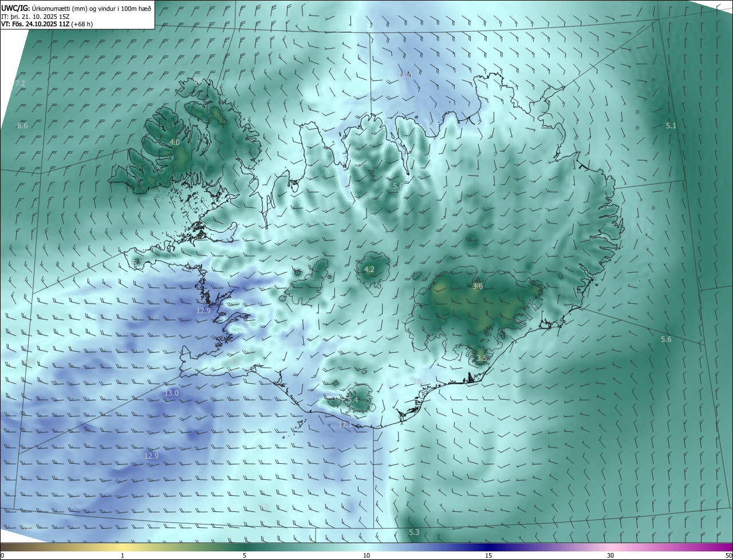Click the 7.2 value on the map
The image size is (733, 560).
pyautogui.click(x=20, y=84)
